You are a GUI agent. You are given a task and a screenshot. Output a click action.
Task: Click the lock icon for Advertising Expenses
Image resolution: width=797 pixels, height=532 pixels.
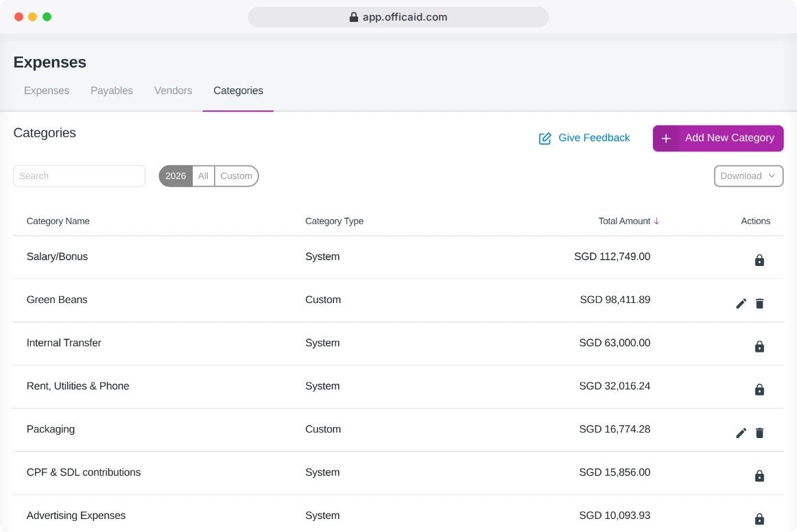point(759,519)
